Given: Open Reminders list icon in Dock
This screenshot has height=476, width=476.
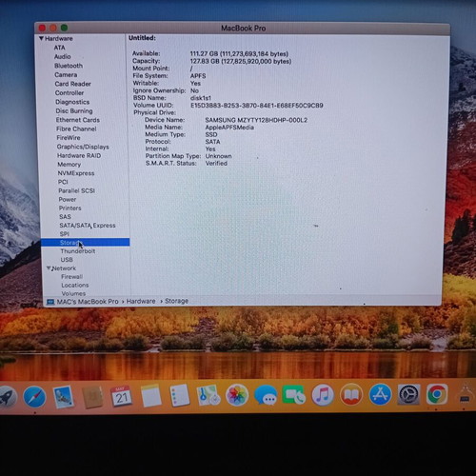Looking at the screenshot, I should pos(179,395).
